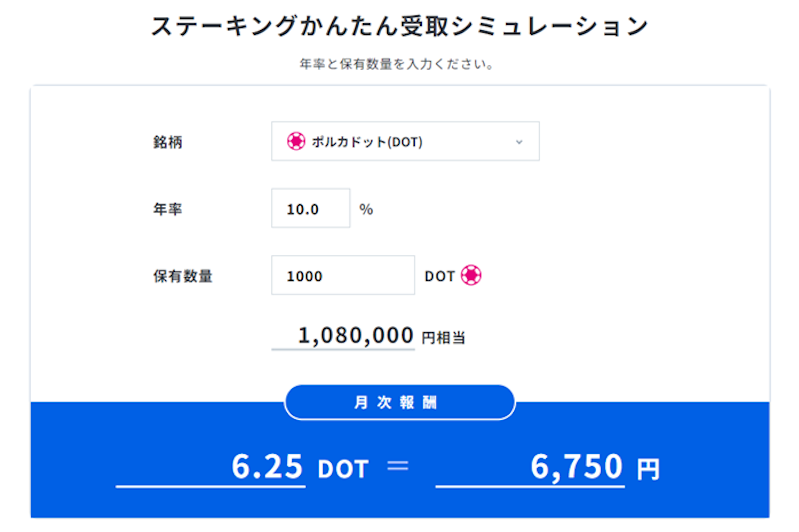Image resolution: width=799 pixels, height=532 pixels.
Task: Click the 年率と保有数量を入力ください subtitle
Action: click(396, 64)
